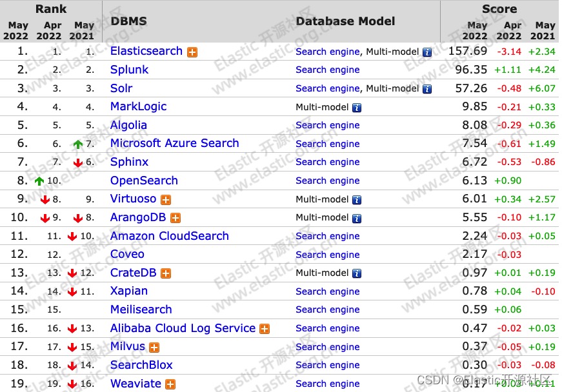Go to the OpenSearch DBMS page
Image resolution: width=562 pixels, height=392 pixels.
(144, 181)
